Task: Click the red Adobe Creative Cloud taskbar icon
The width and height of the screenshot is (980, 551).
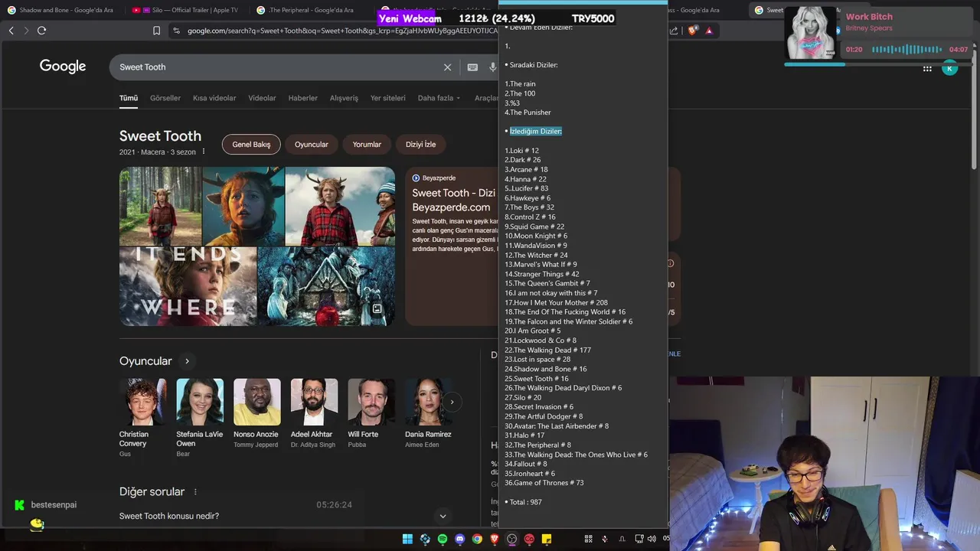Action: click(529, 539)
